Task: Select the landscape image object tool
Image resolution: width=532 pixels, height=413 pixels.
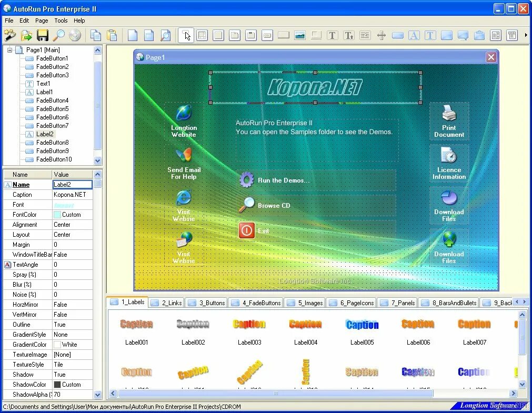Action: pyautogui.click(x=300, y=35)
